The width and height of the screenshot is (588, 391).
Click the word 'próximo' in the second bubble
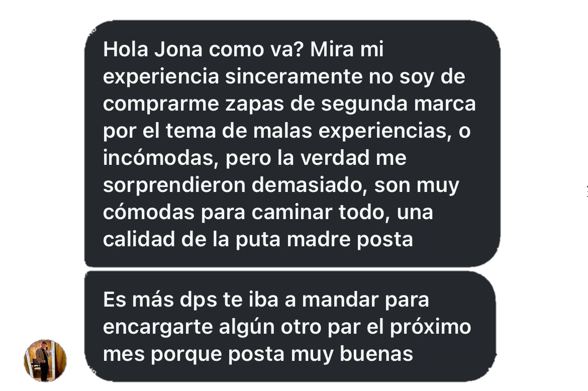coord(431,328)
